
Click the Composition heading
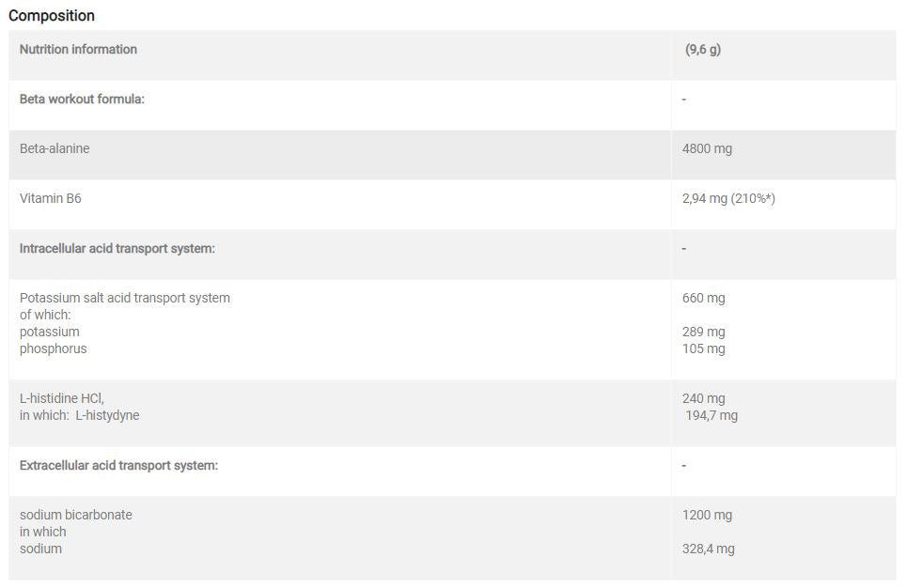coord(52,16)
